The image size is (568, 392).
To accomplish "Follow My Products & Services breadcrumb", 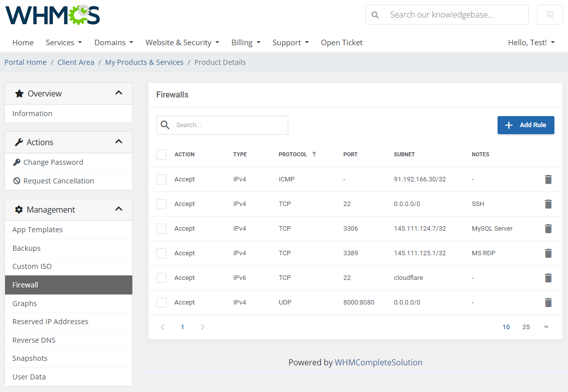I will point(144,62).
